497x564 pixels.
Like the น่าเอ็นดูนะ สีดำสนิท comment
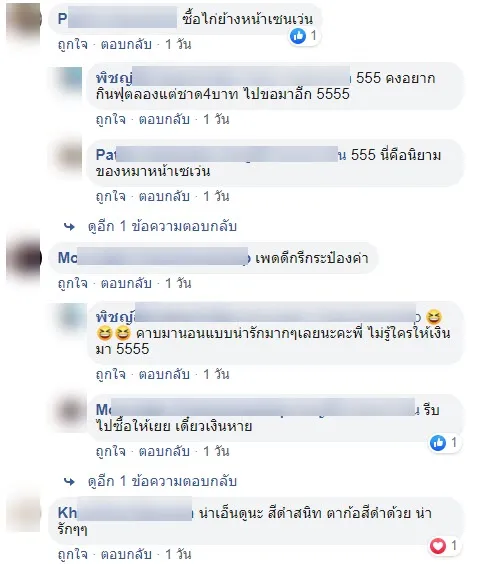coord(73,554)
